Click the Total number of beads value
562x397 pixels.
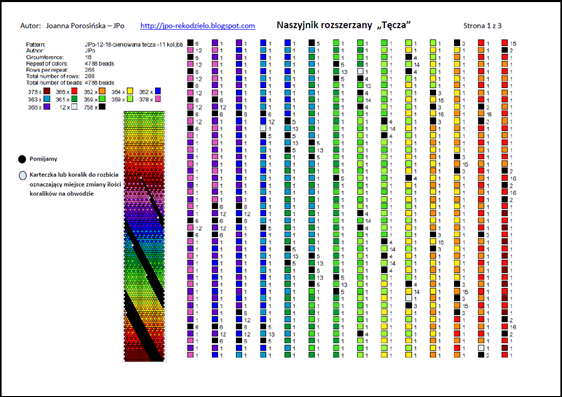coord(99,83)
